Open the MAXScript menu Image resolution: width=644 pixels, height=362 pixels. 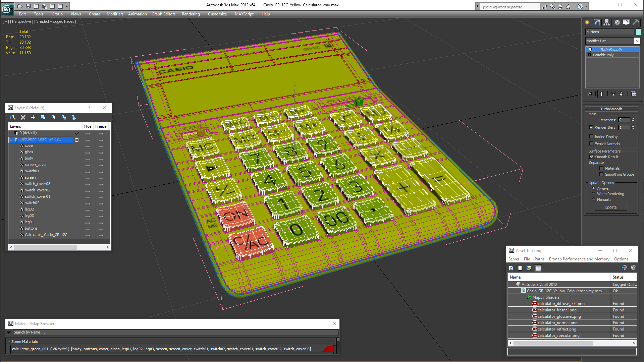[x=244, y=14]
